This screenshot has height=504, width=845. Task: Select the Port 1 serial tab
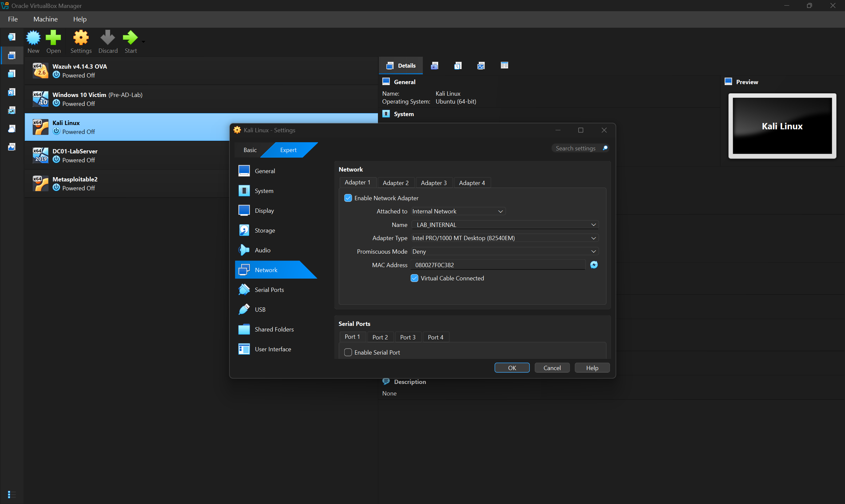click(x=352, y=336)
